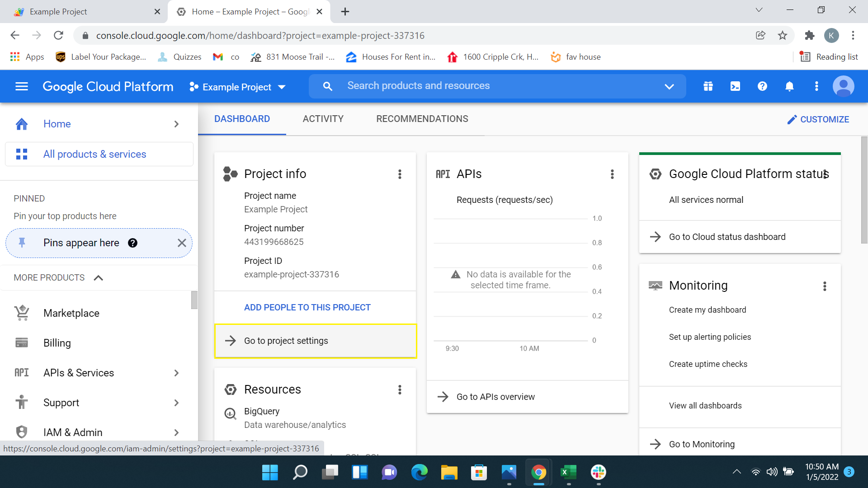
Task: Click the Gift free trial icon
Action: (x=708, y=86)
